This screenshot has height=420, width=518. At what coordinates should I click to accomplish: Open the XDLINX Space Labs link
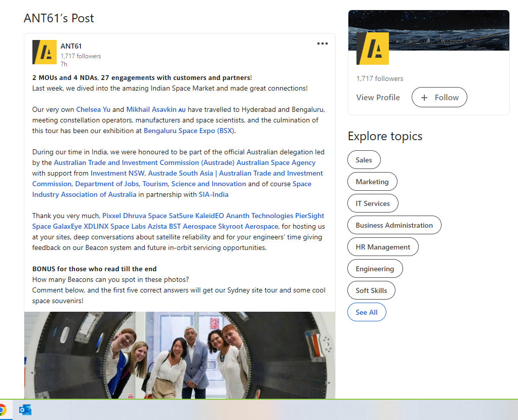click(114, 227)
